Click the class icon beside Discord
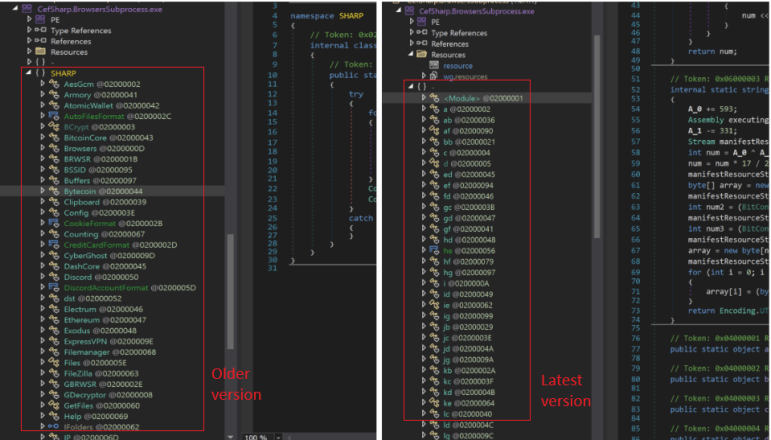 coord(54,277)
